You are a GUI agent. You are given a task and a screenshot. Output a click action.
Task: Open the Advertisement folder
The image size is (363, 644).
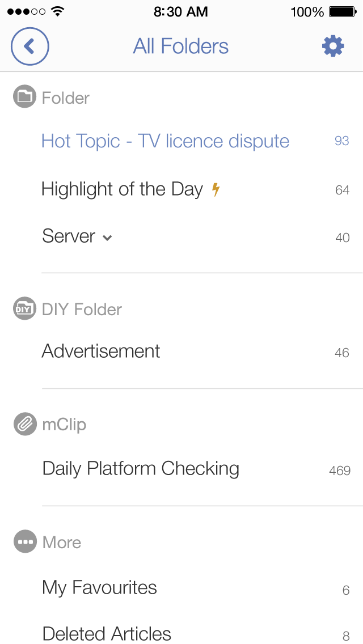coord(101,351)
